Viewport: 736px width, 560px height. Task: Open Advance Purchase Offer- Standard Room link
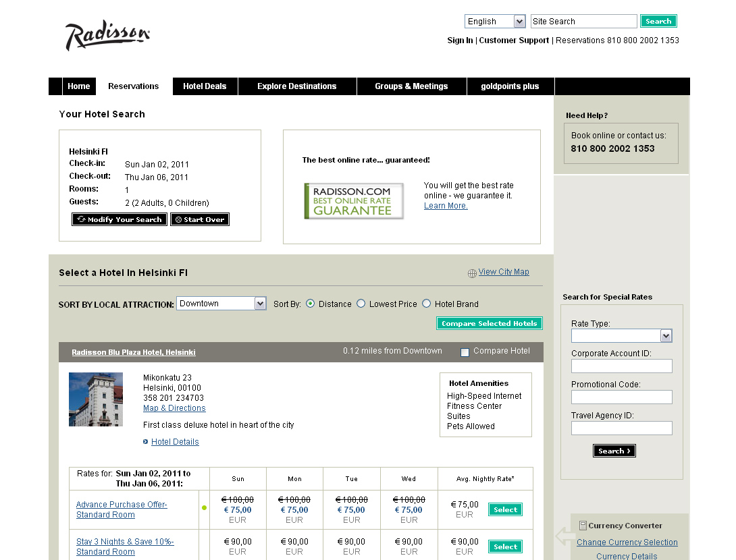pyautogui.click(x=122, y=509)
